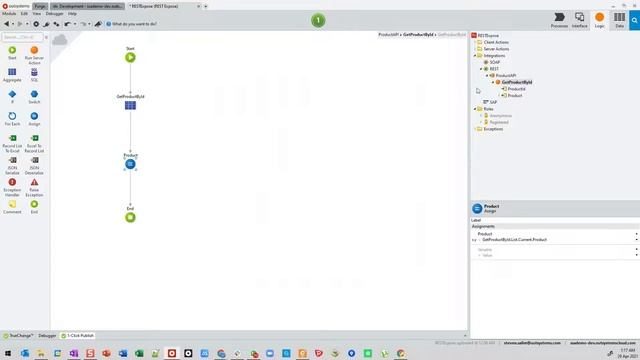Select the Run Server Action tool
This screenshot has height=360, width=640.
click(x=34, y=56)
